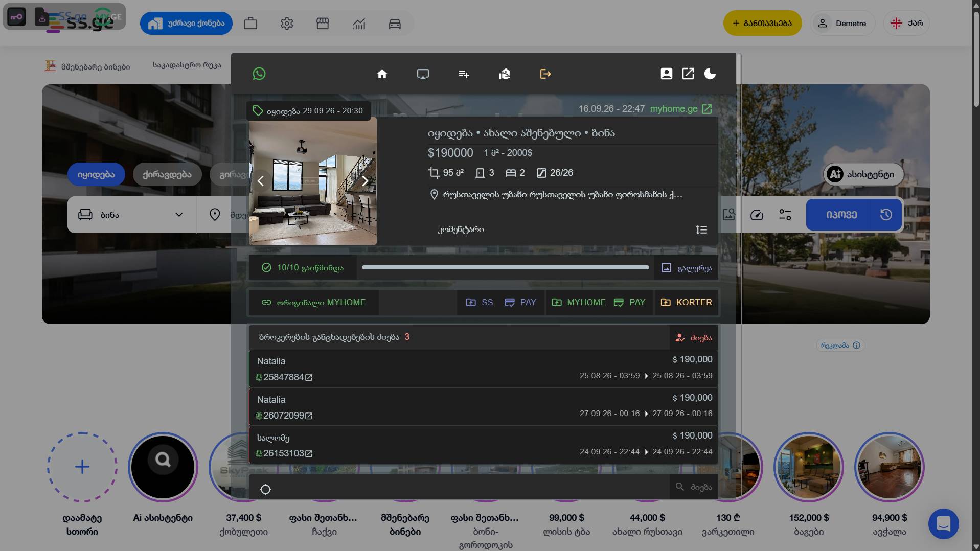
Task: Select ქირავდება tab on ss.ge
Action: [x=167, y=174]
